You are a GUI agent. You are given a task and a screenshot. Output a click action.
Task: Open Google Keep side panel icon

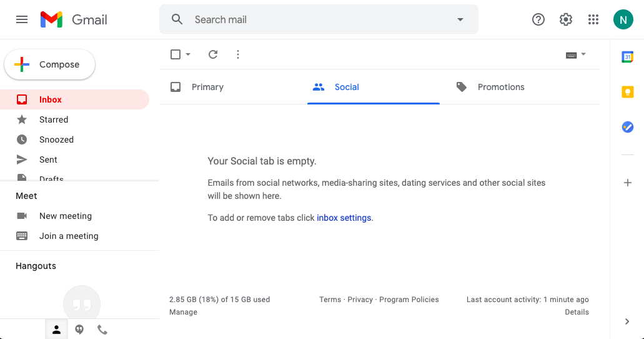628,92
